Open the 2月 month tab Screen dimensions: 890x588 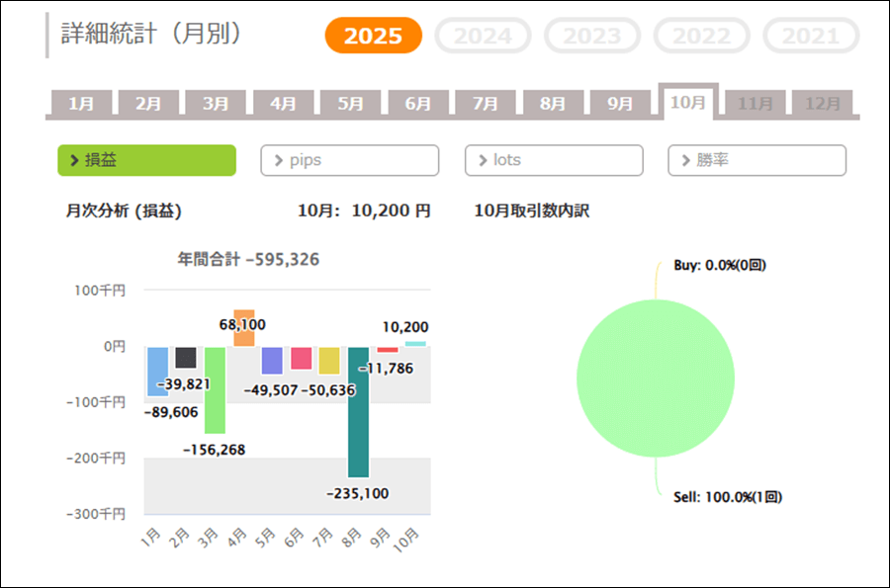tap(148, 103)
